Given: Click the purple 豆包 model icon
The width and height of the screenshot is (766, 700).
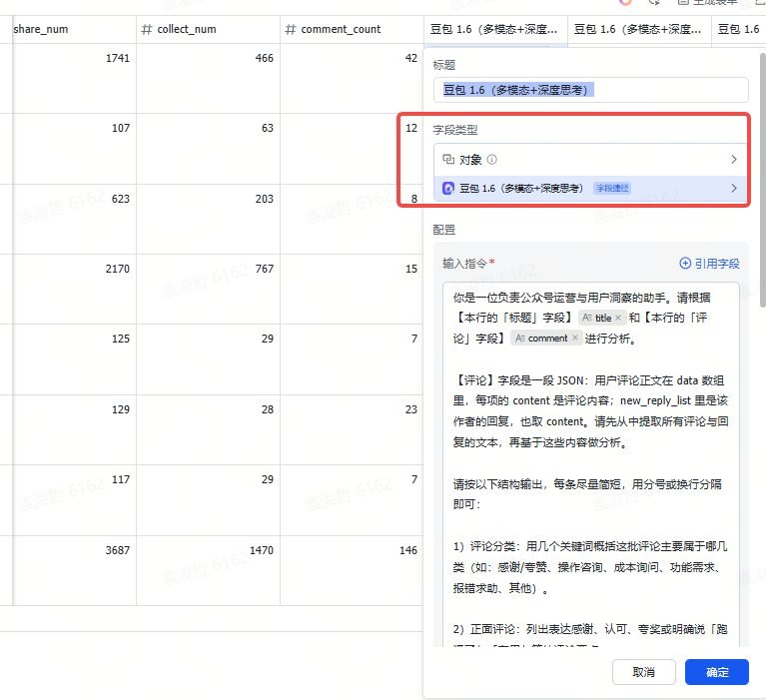Looking at the screenshot, I should tap(448, 188).
